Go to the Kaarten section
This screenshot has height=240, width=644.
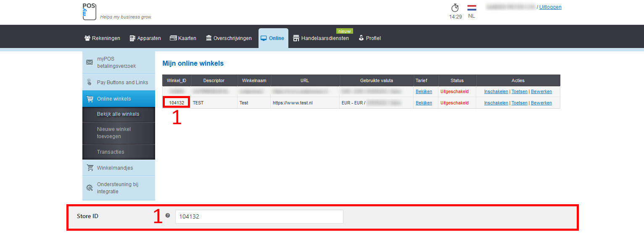(183, 38)
